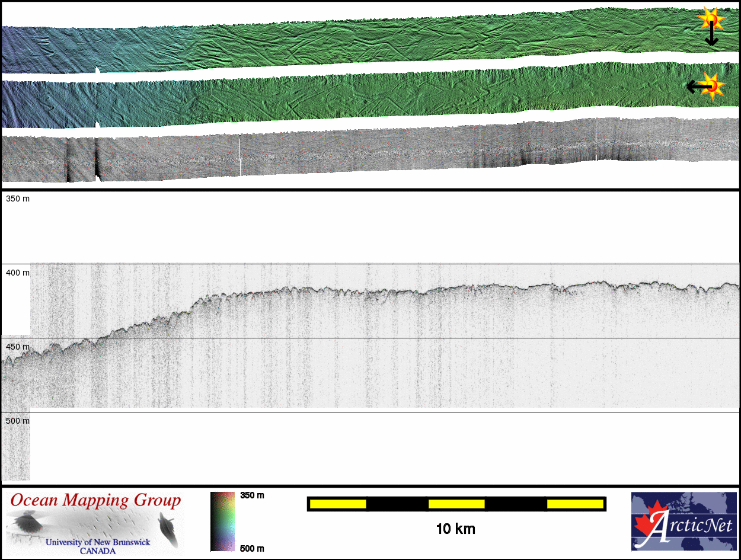Screen dimensions: 741x560
Task: Select the 450 m depth axis label
Action: click(18, 347)
